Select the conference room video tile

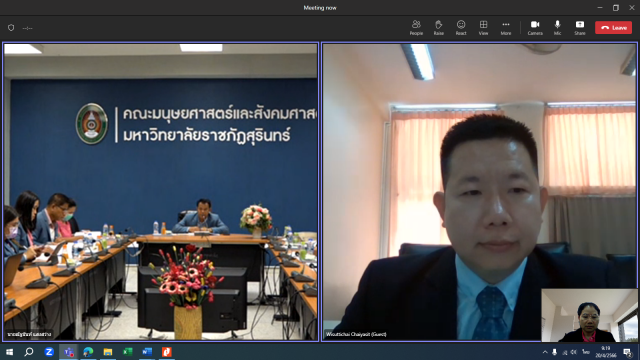pyautogui.click(x=160, y=192)
